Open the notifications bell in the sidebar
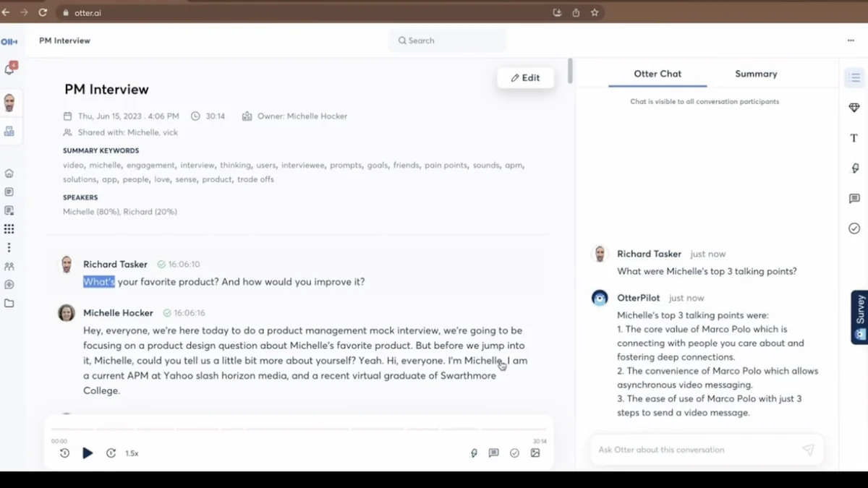Viewport: 868px width, 488px height. pyautogui.click(x=9, y=69)
